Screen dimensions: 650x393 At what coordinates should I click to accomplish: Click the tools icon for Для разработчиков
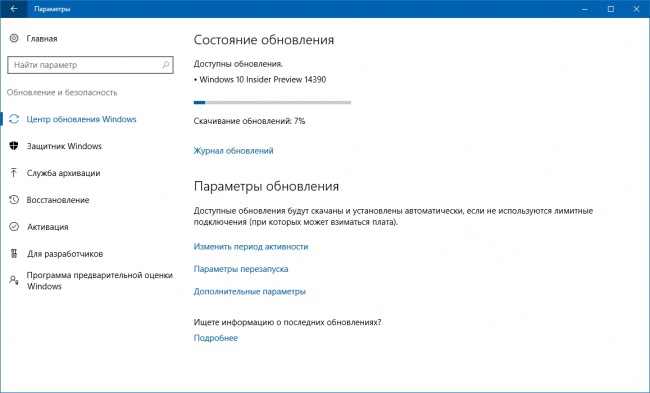coord(14,254)
